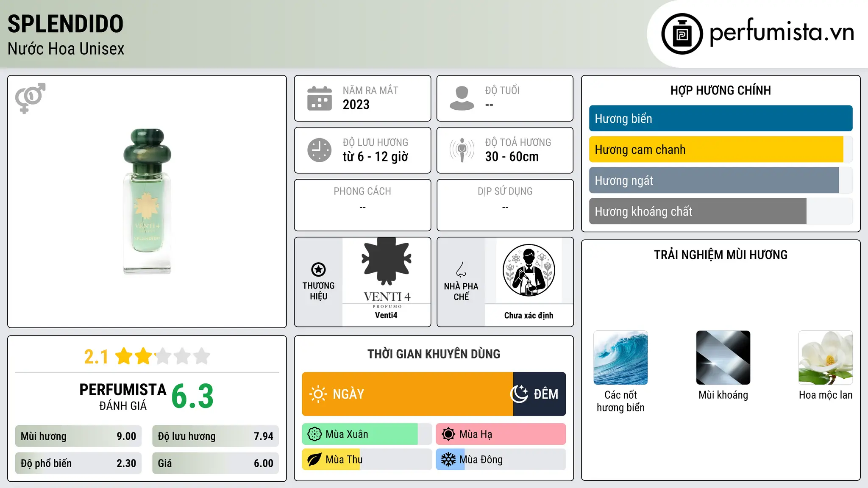Click the snowflake icon for Mùa Đông
This screenshot has height=488, width=868.
[x=448, y=460]
